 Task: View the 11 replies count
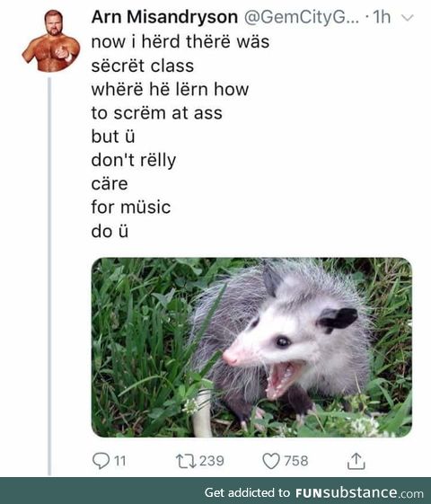pos(119,461)
